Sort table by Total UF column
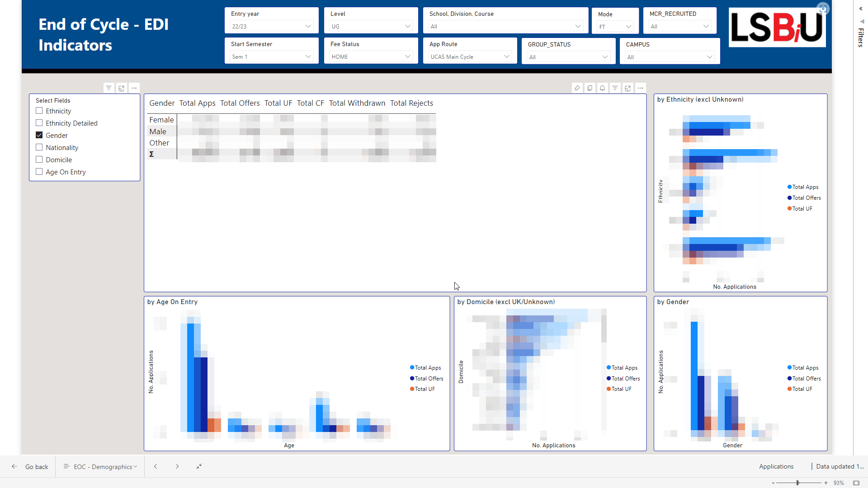Viewport: 868px width, 488px height. pyautogui.click(x=278, y=103)
